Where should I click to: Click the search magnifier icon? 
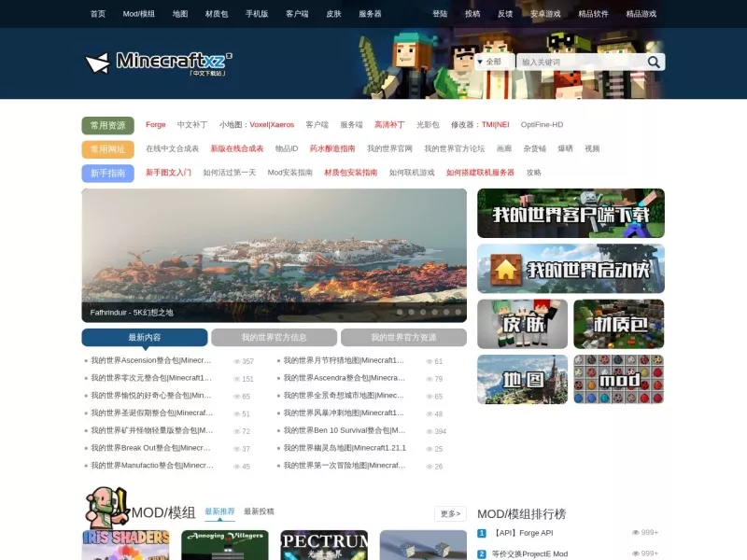pyautogui.click(x=654, y=62)
